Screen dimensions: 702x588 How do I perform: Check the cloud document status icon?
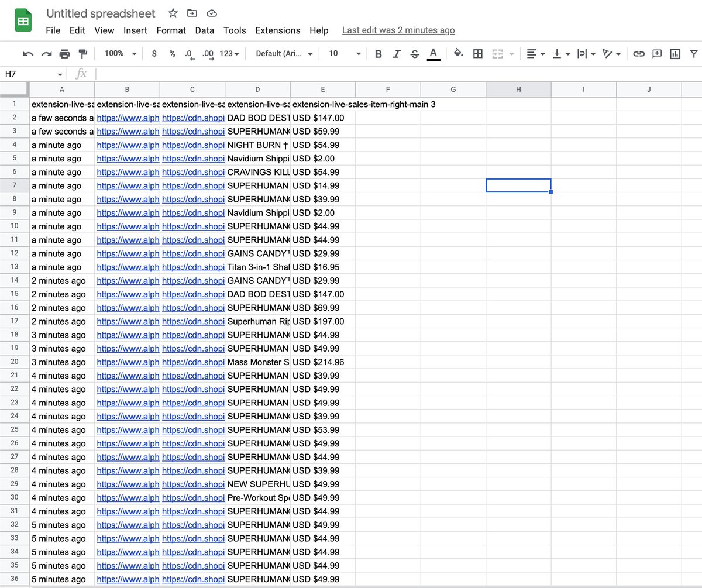212,13
